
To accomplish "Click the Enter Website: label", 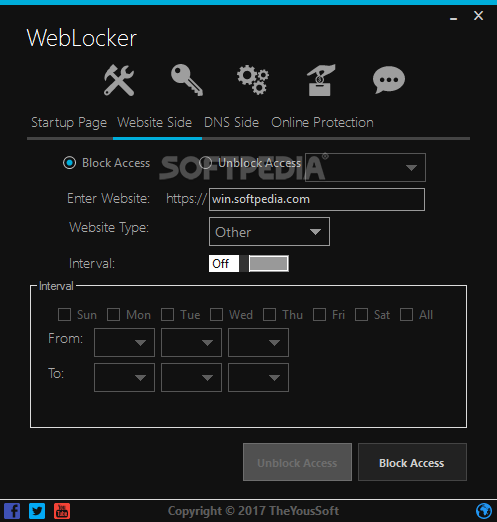I will click(x=108, y=199).
